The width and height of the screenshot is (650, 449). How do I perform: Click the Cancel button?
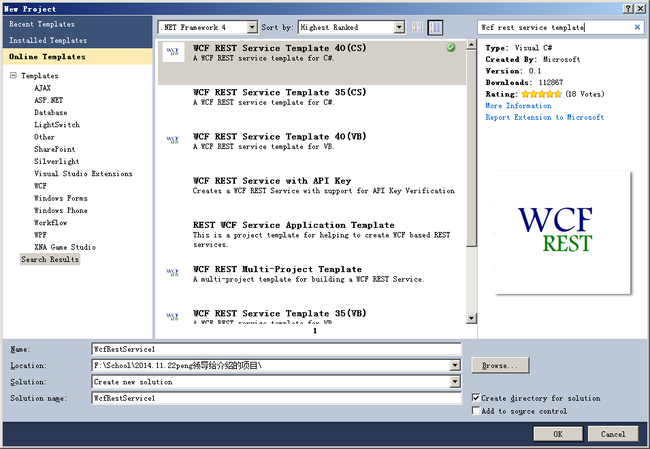coord(613,434)
